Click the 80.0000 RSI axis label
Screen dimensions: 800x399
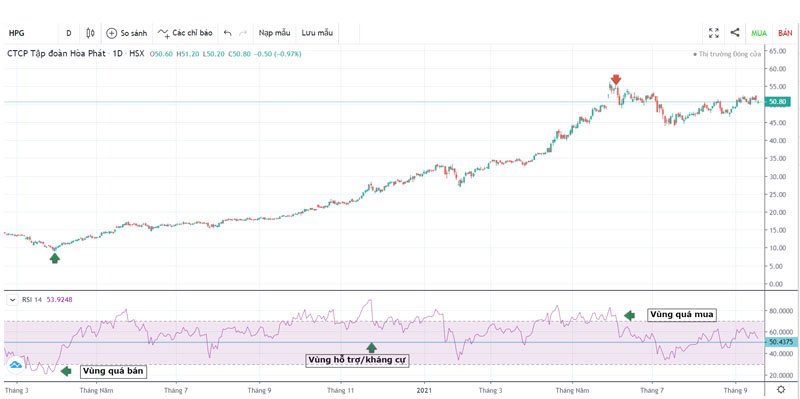click(x=780, y=310)
